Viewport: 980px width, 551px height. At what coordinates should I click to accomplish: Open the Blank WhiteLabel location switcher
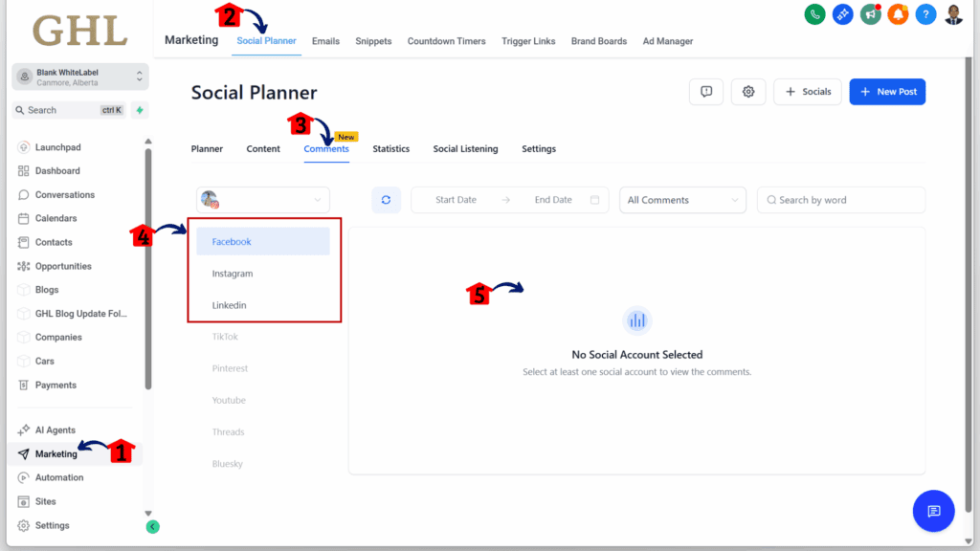click(x=79, y=77)
